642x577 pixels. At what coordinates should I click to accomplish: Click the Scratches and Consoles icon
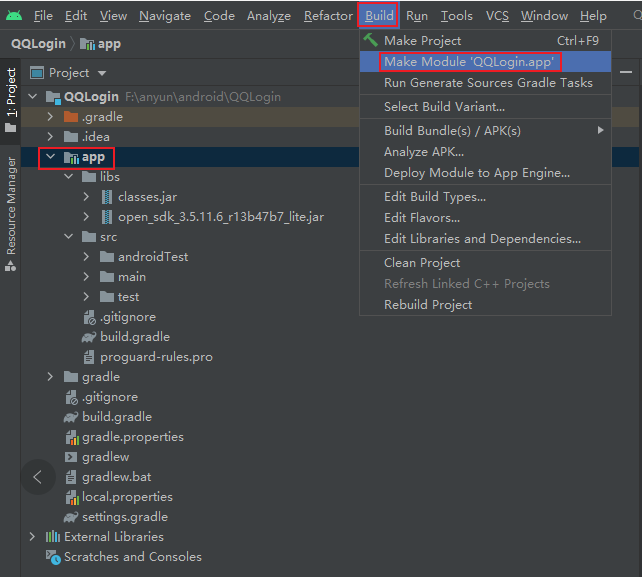click(x=53, y=557)
